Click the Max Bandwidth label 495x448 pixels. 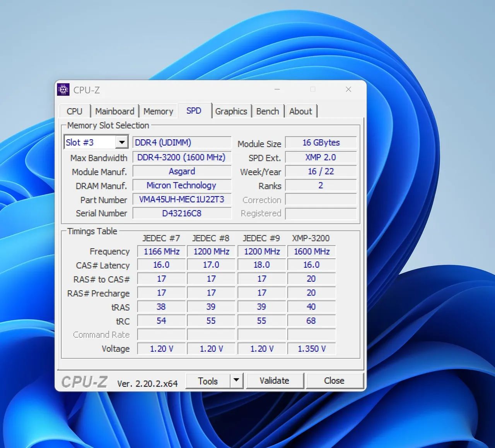pos(99,158)
